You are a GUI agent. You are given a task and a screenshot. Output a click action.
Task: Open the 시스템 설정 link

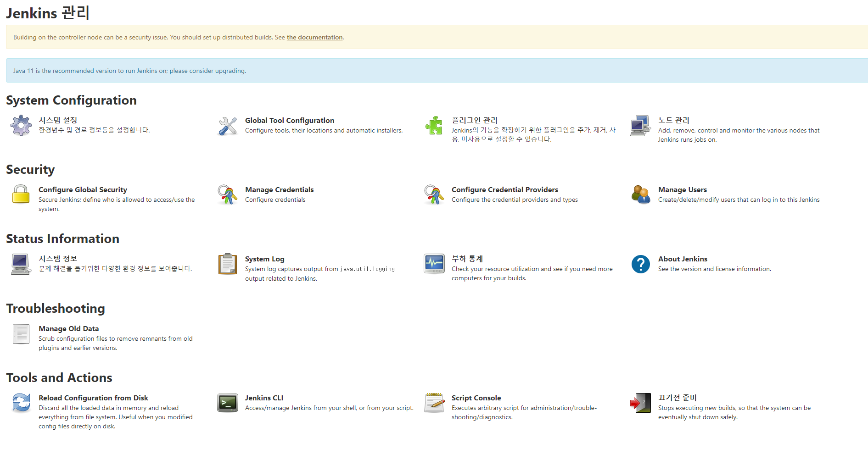(58, 120)
